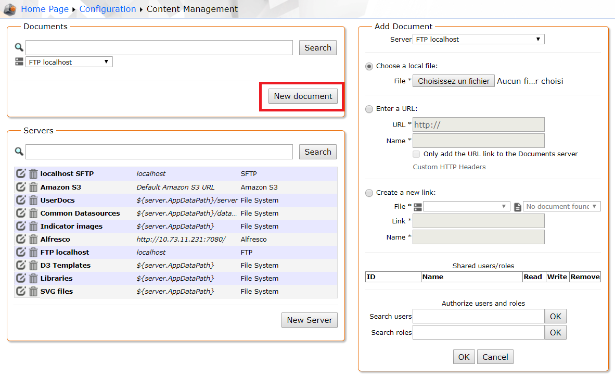Edit the Alfresco server
The height and width of the screenshot is (376, 615).
pyautogui.click(x=21, y=239)
